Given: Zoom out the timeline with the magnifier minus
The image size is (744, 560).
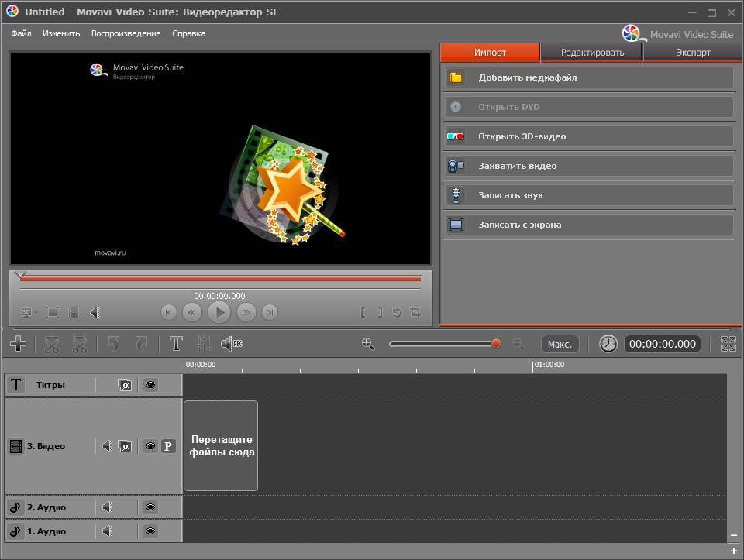Looking at the screenshot, I should (518, 344).
